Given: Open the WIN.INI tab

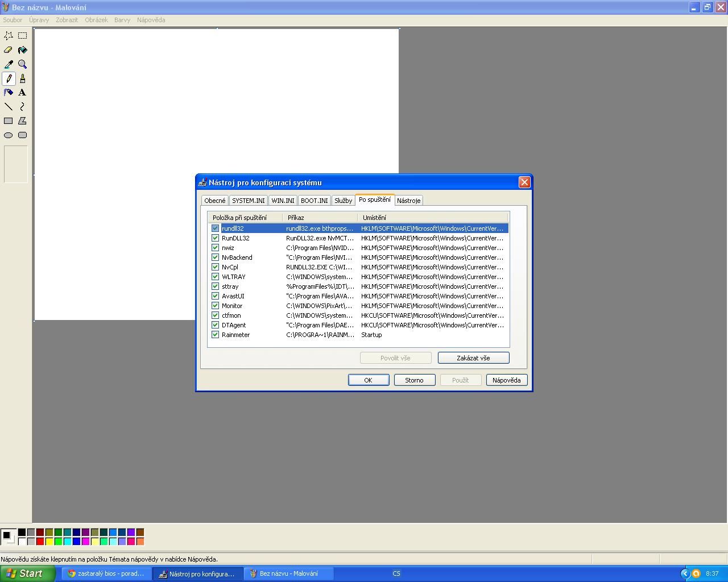Looking at the screenshot, I should tap(283, 201).
